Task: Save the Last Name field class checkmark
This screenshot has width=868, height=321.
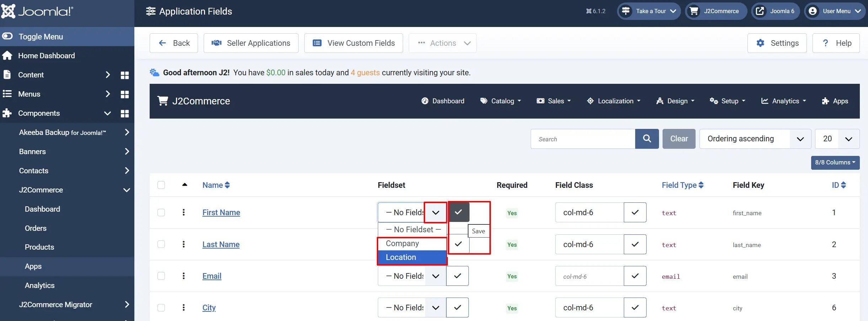Action: tap(635, 244)
